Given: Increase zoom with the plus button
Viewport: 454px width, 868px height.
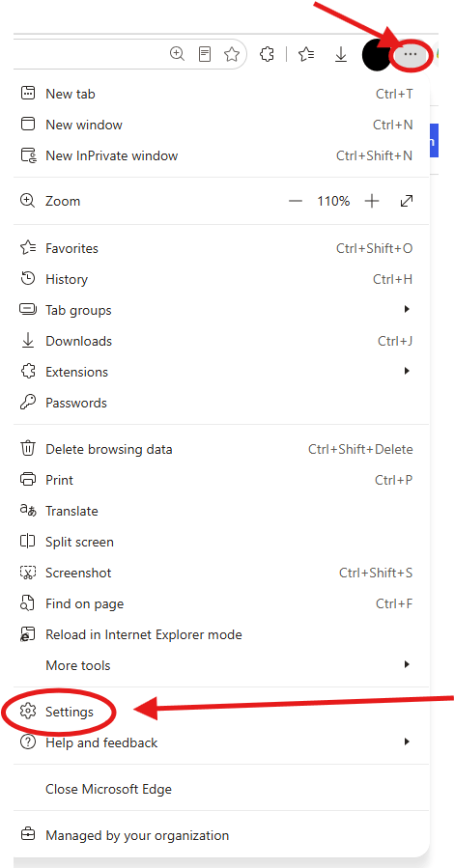Looking at the screenshot, I should [x=372, y=201].
